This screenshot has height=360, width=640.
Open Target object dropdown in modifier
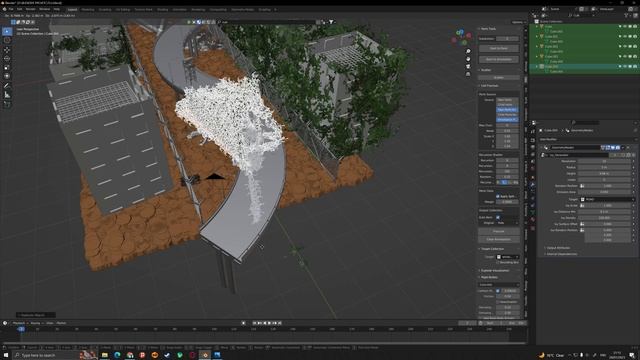pyautogui.click(x=608, y=199)
